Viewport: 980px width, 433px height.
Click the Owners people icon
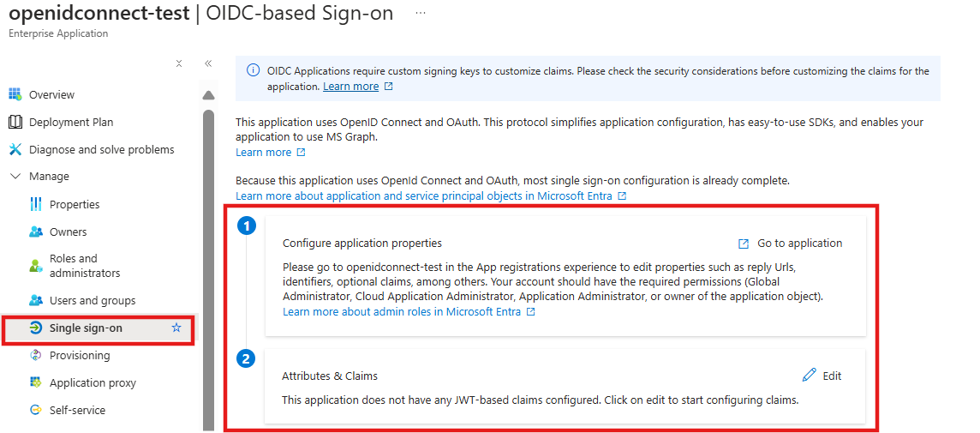pyautogui.click(x=36, y=232)
